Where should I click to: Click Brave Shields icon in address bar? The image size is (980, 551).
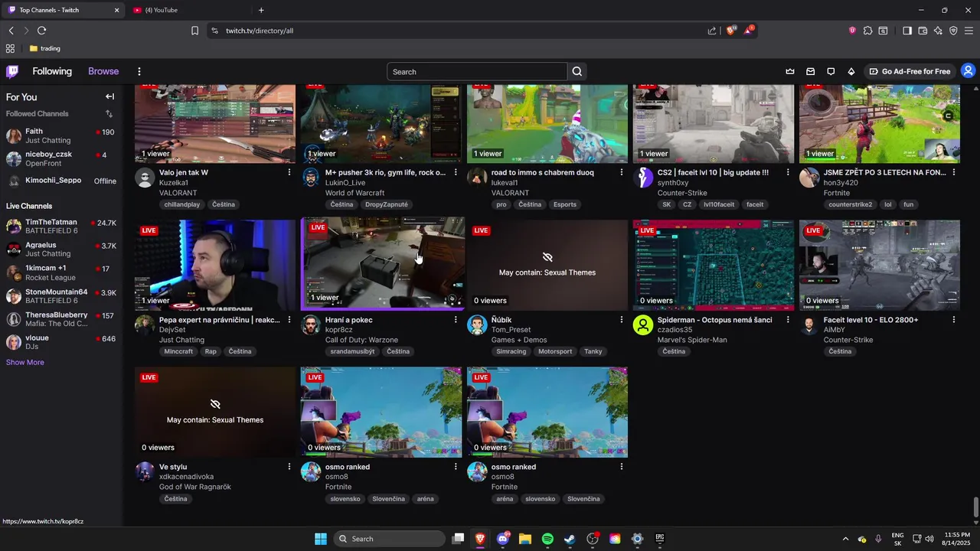pyautogui.click(x=731, y=31)
